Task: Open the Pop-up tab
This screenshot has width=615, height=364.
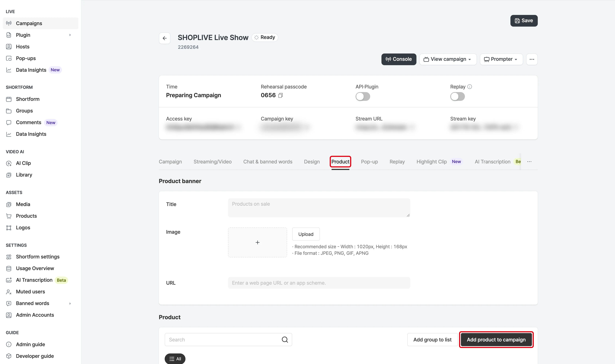Action: pos(369,162)
